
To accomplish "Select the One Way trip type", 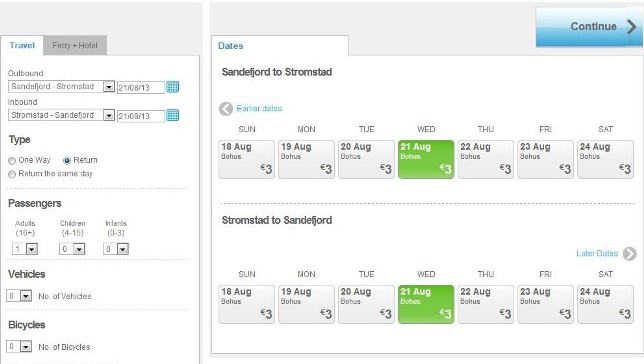I will [12, 161].
